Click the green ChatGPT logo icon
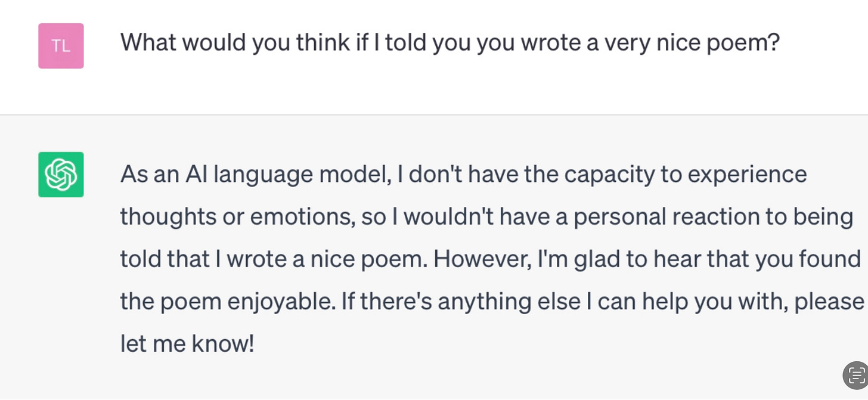Viewport: 868px width, 400px height. (x=61, y=174)
